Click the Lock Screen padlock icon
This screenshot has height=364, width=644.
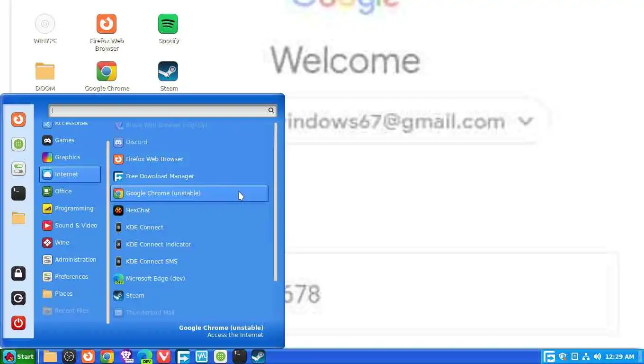18,273
